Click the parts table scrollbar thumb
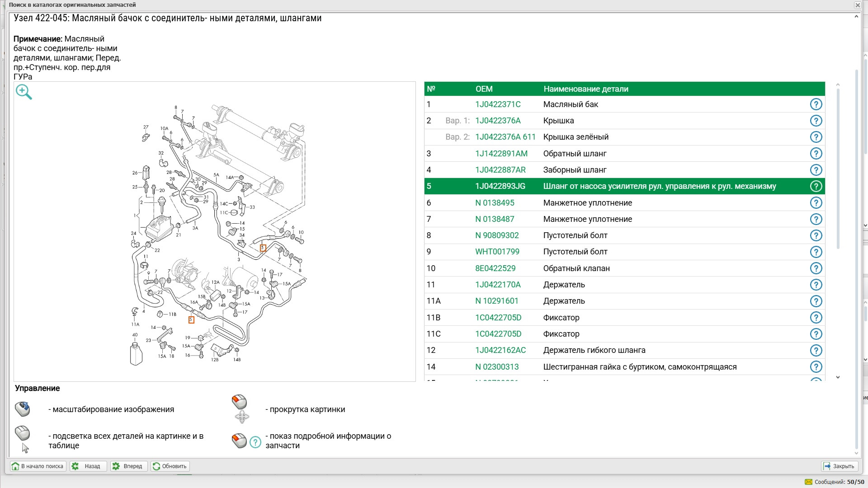This screenshot has height=488, width=868. click(838, 167)
